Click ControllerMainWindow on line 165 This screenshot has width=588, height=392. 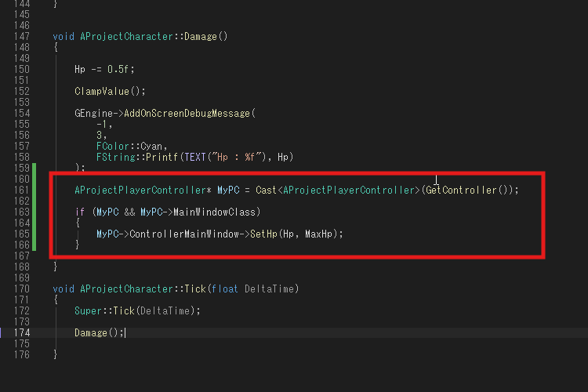184,234
